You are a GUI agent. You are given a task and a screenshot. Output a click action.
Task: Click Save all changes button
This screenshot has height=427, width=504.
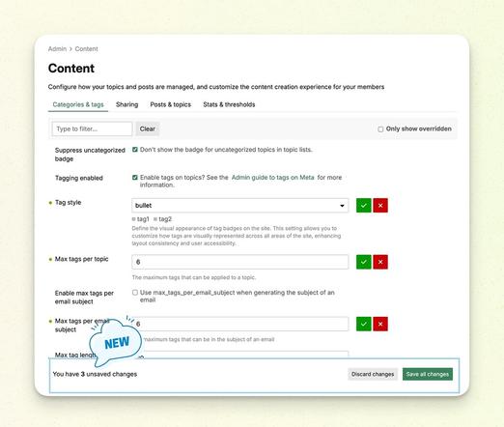pos(428,374)
